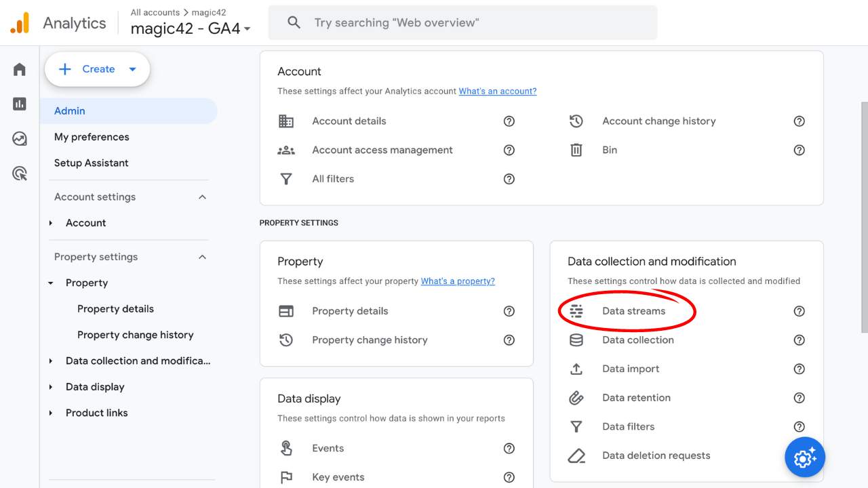Open Home from the left navigation rail
The height and width of the screenshot is (488, 868).
point(18,68)
